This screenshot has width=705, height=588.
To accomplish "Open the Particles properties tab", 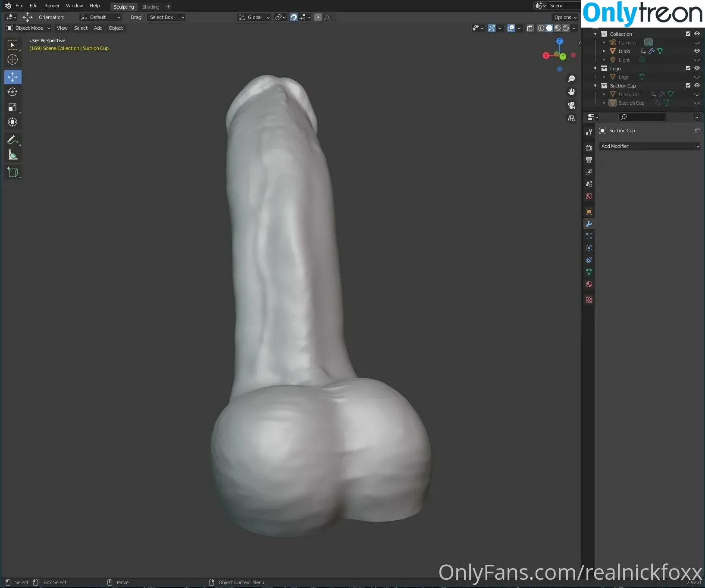I will [589, 236].
